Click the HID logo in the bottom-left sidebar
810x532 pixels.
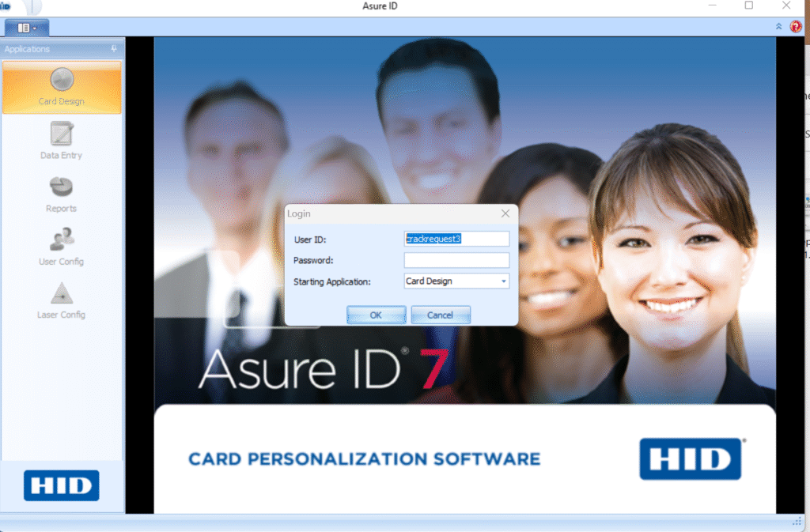click(x=61, y=485)
